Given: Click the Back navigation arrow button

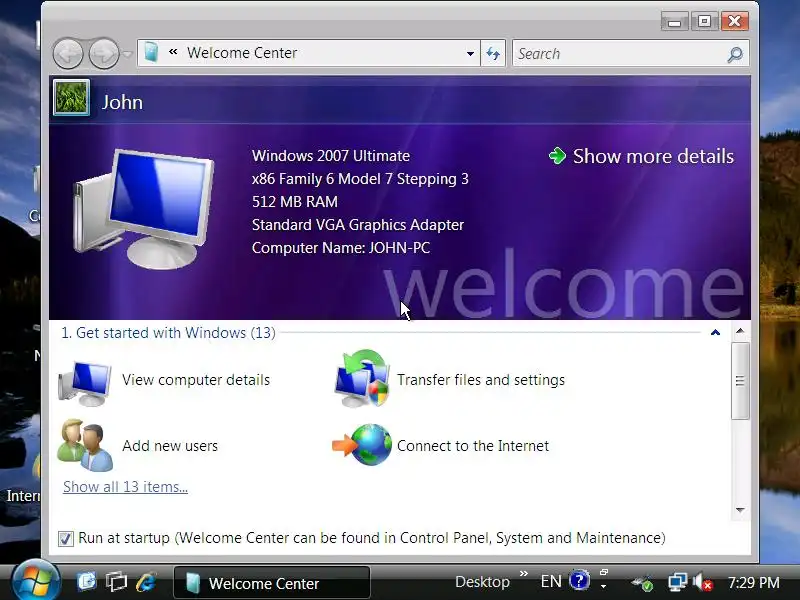Looking at the screenshot, I should (68, 53).
